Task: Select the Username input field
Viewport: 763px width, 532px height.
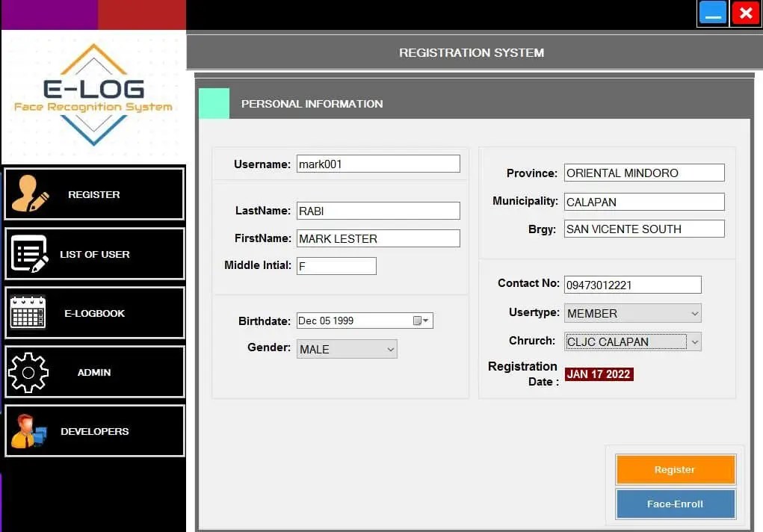Action: pyautogui.click(x=377, y=164)
